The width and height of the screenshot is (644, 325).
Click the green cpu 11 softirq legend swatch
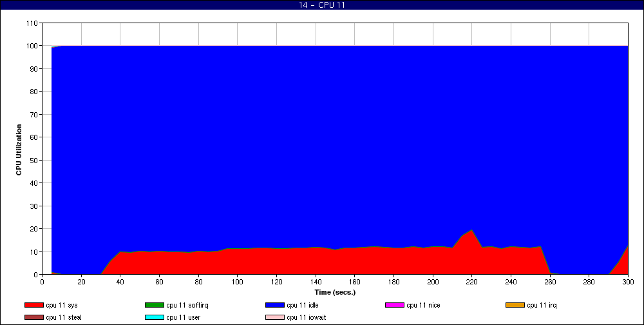click(x=154, y=305)
